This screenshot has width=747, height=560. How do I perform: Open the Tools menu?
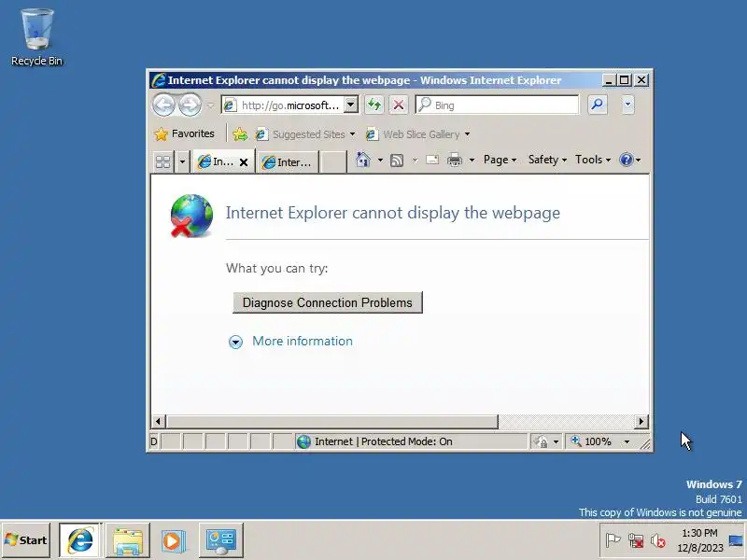tap(593, 160)
